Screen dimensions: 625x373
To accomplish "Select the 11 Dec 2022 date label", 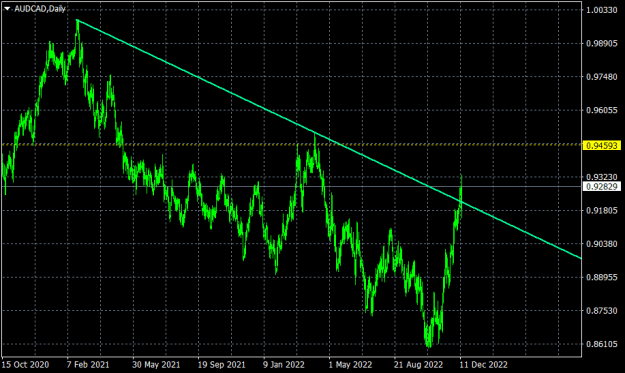I will click(483, 365).
